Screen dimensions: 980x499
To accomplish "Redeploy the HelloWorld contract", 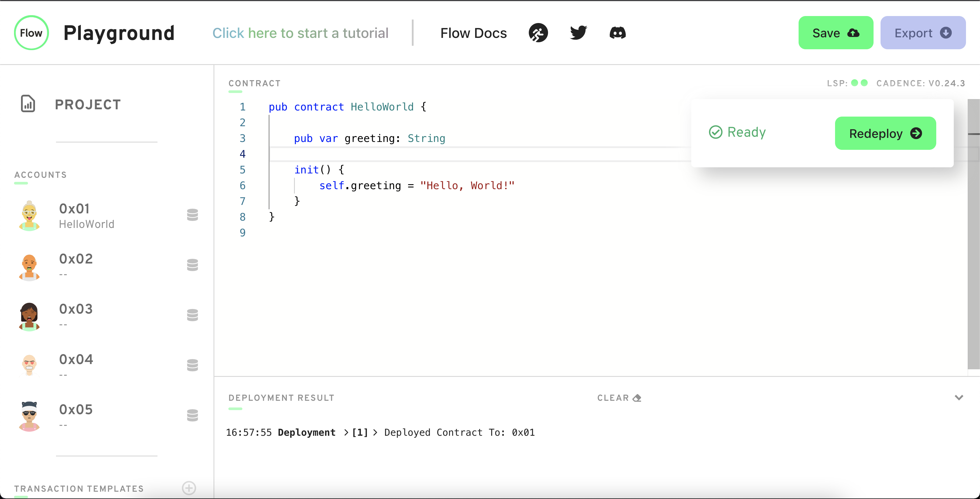I will pyautogui.click(x=885, y=133).
